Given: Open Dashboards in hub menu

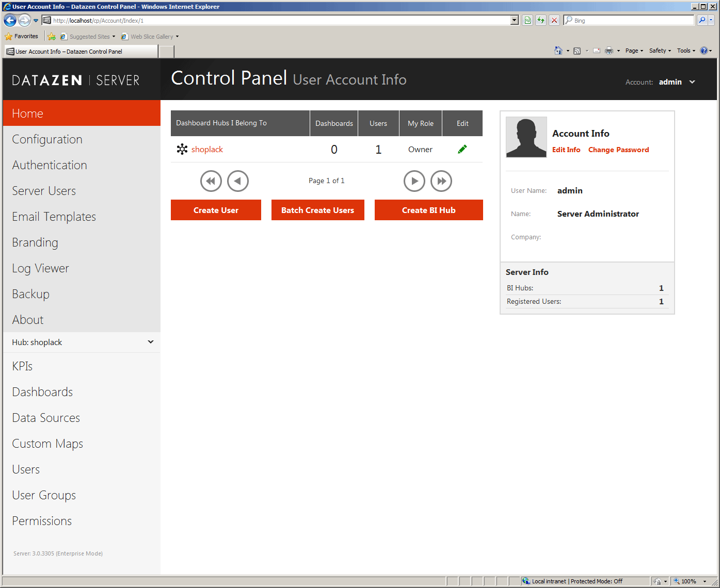Looking at the screenshot, I should [x=82, y=392].
